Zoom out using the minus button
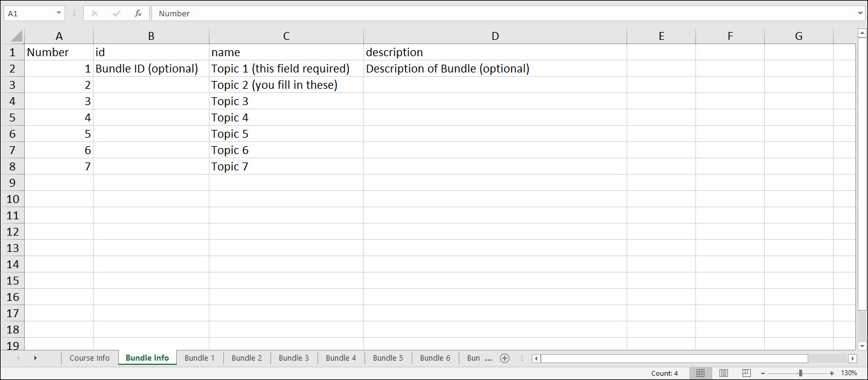Viewport: 868px width, 380px height. tap(764, 373)
